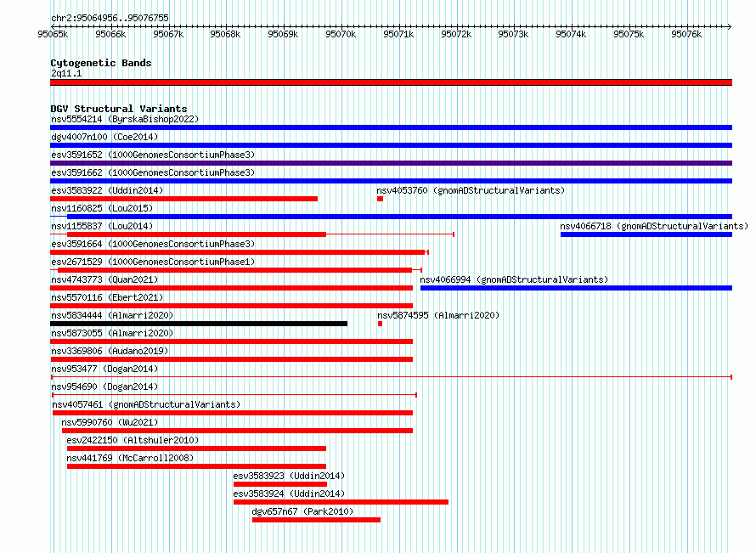
Task: Click the nsv5873055 (Almarri2020) label
Action: pos(112,333)
